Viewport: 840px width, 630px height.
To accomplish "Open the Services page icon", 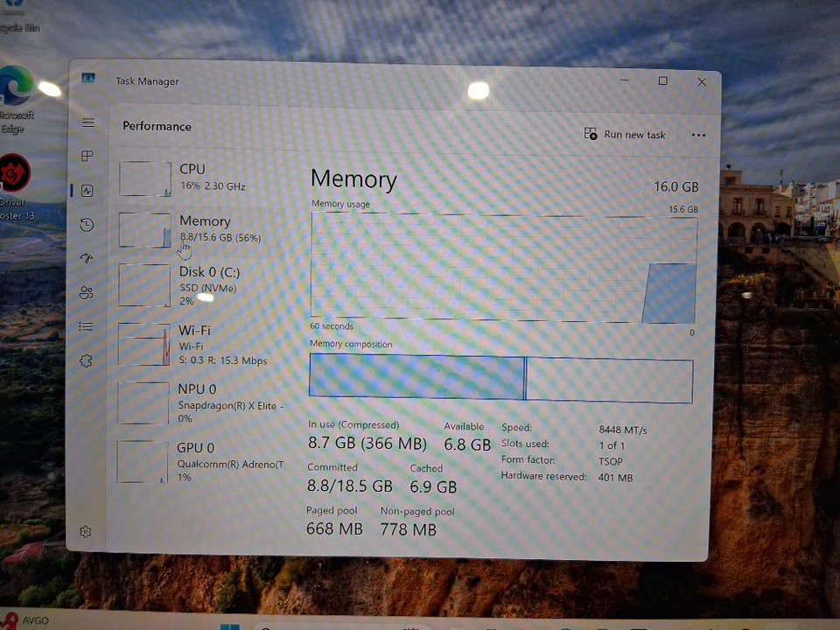I will coord(86,360).
